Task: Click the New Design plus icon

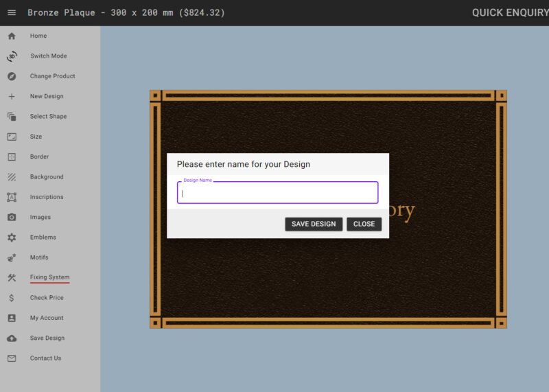Action: 12,96
